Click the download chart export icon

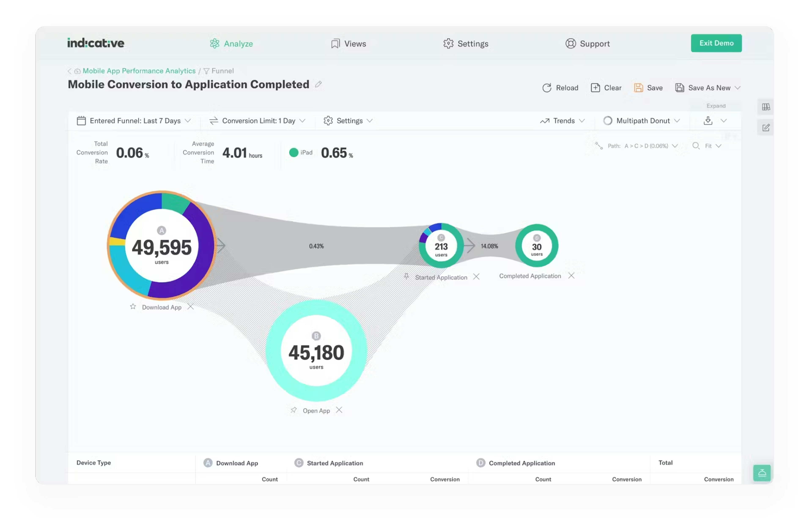708,120
